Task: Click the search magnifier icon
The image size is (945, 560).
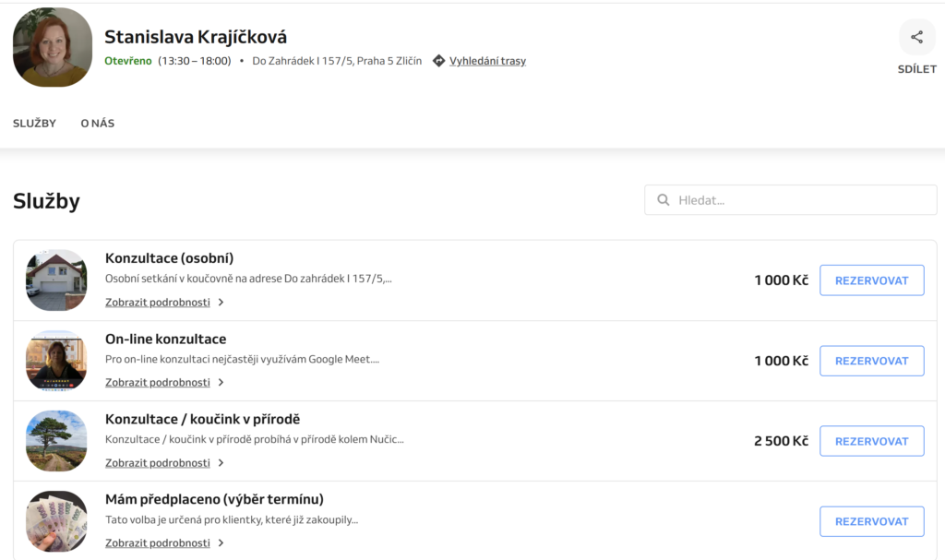Action: pyautogui.click(x=663, y=200)
